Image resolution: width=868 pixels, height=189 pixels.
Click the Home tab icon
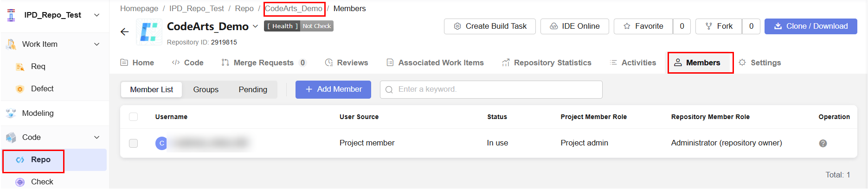point(124,63)
